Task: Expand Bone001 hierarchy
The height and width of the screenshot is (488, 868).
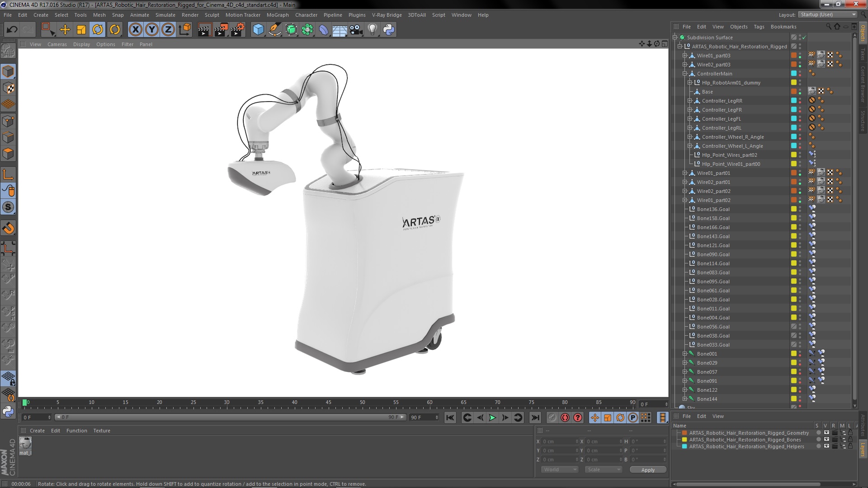Action: coord(685,354)
